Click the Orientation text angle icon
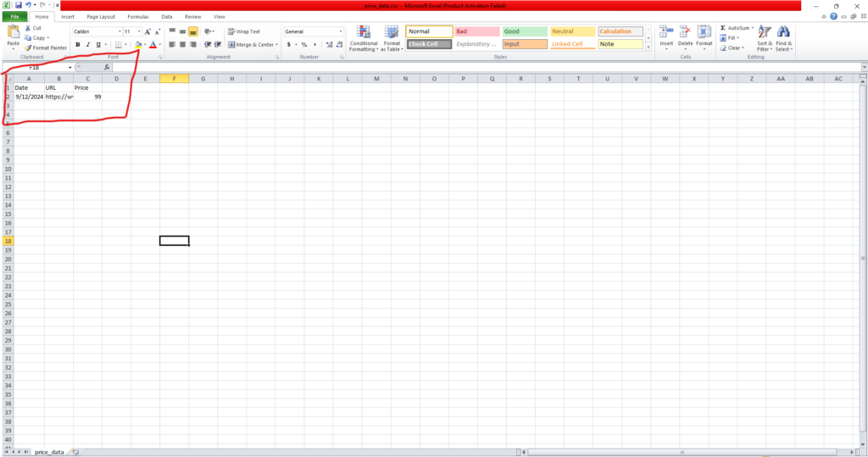The height and width of the screenshot is (457, 868). point(209,31)
